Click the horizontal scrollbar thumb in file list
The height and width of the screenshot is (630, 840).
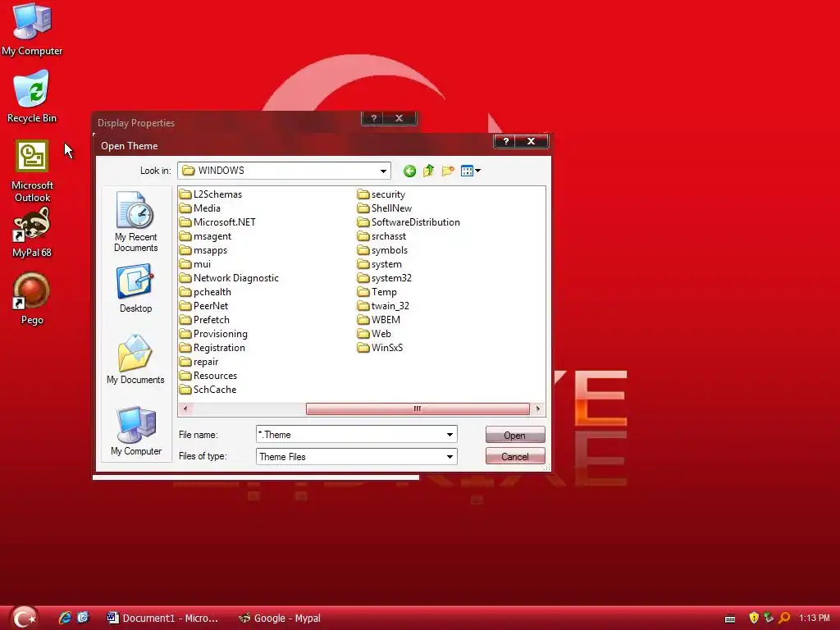[x=418, y=409]
